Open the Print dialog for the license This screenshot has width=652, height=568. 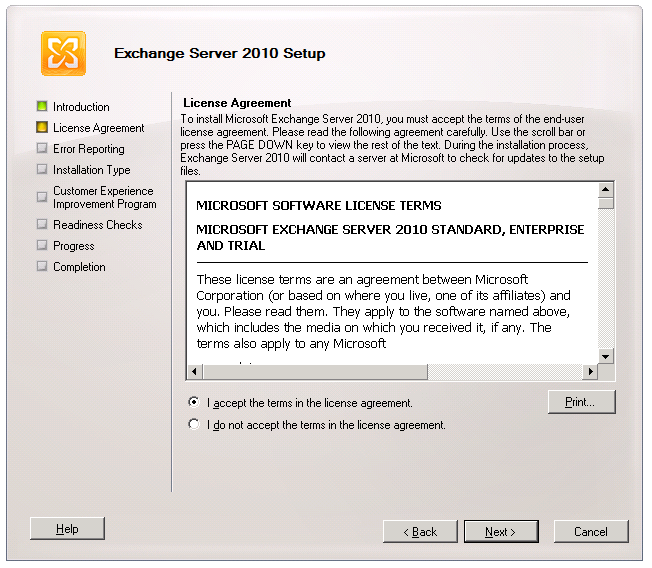pyautogui.click(x=581, y=402)
